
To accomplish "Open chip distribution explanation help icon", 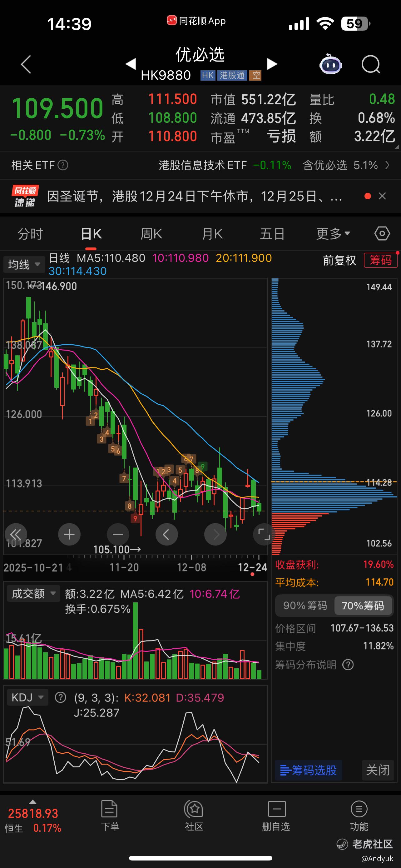I will point(348,665).
